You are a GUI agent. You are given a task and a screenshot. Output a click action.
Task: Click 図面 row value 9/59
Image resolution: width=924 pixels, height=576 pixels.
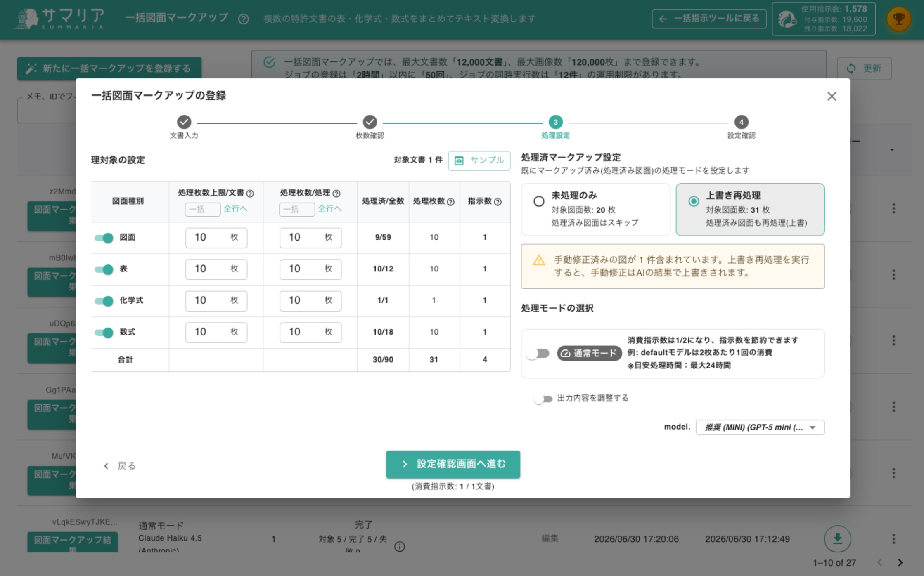[383, 237]
